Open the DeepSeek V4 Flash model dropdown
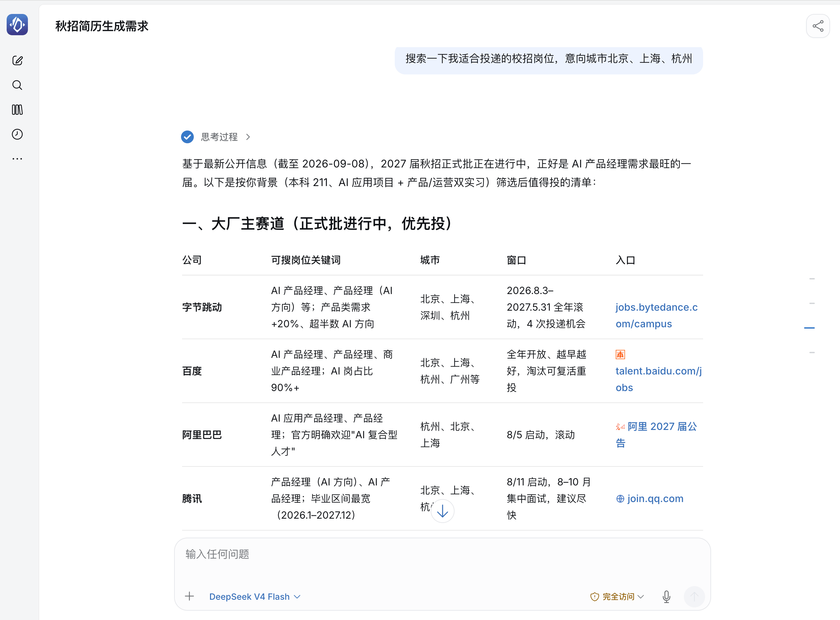Screen dimensions: 840x620 tap(255, 596)
